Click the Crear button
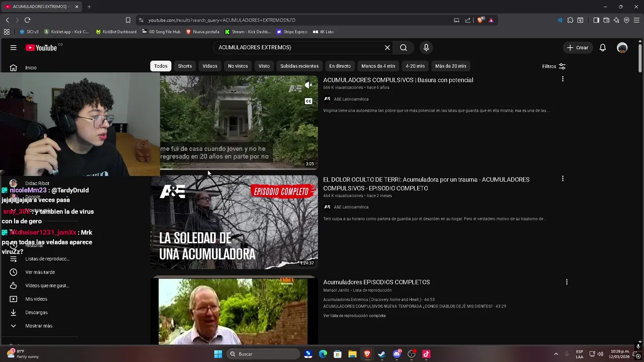This screenshot has height=362, width=644. coord(578,48)
